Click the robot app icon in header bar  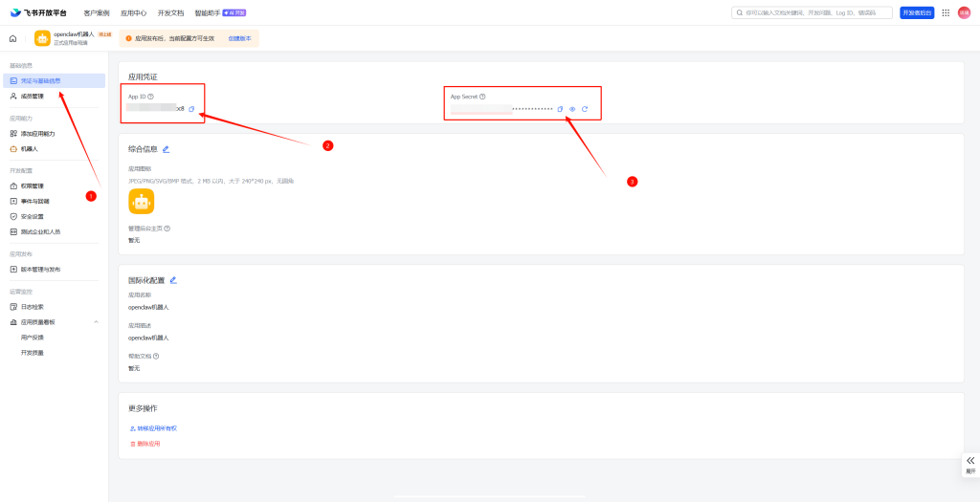[x=42, y=38]
